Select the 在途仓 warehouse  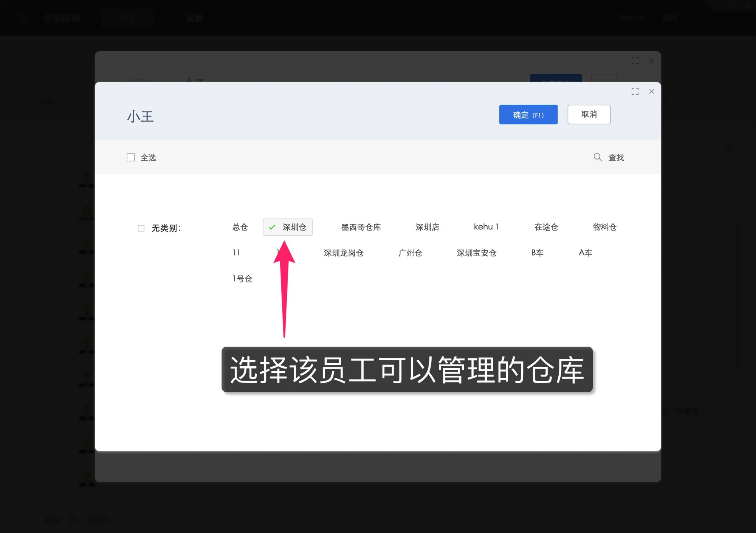546,227
